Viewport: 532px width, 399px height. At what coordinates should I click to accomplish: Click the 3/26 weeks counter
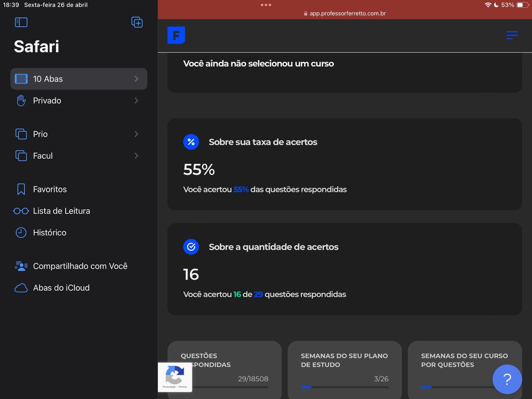point(381,379)
